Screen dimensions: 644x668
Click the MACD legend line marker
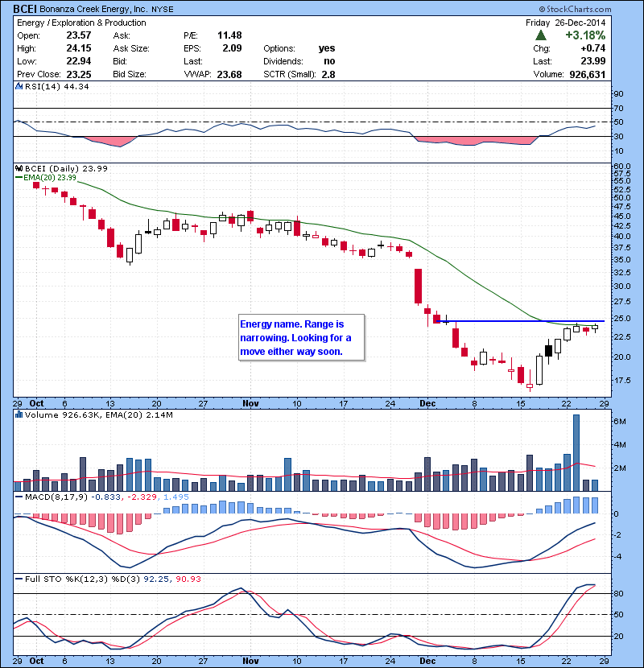tap(19, 497)
